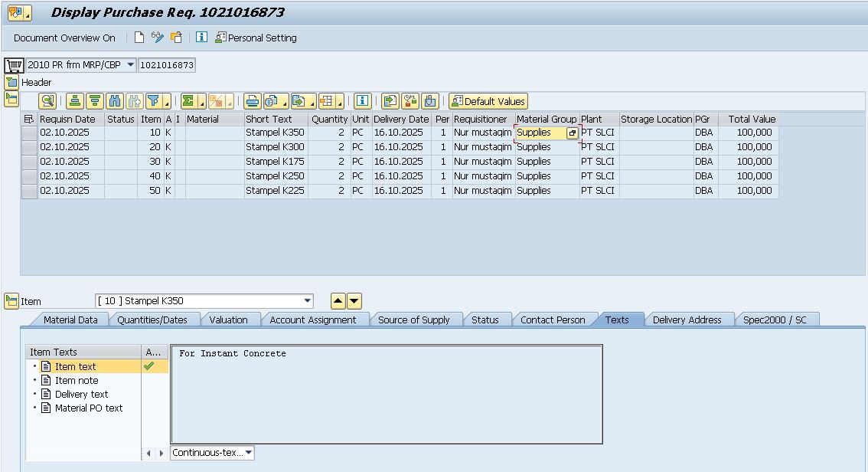Open the item selector dropdown Stampel K350

click(308, 301)
